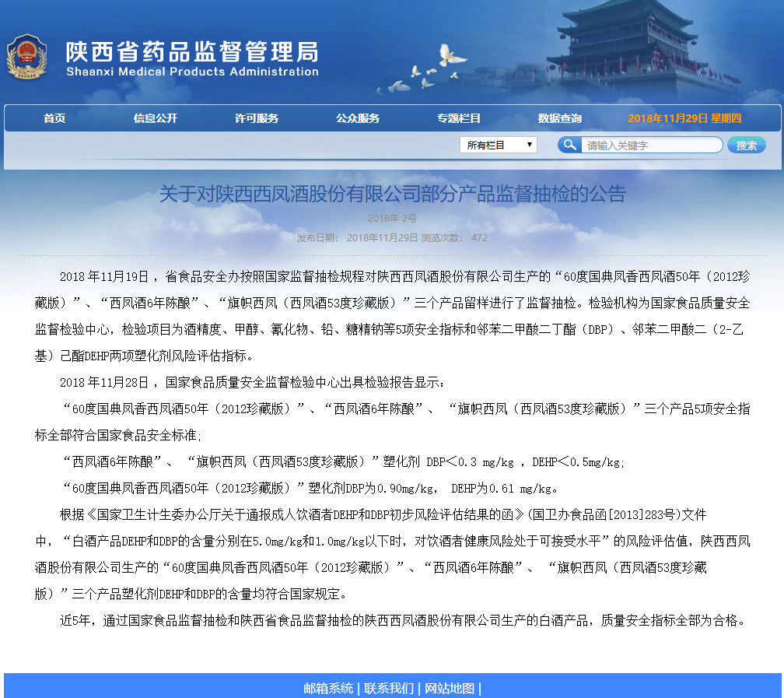
Task: Click the reference 国卫办食品函[2013]283号
Action: pos(604,514)
